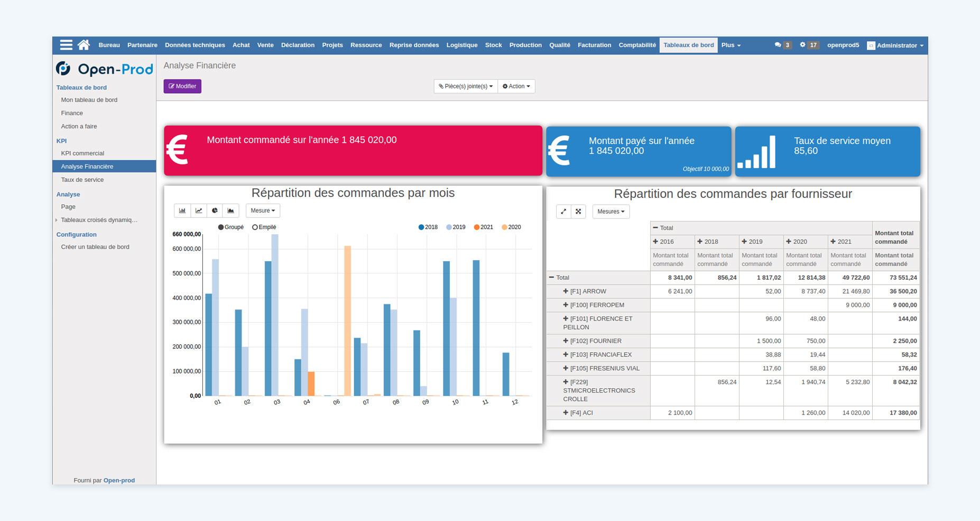Open the Mesures dropdown in pivot table
Image resolution: width=980 pixels, height=521 pixels.
tap(611, 212)
